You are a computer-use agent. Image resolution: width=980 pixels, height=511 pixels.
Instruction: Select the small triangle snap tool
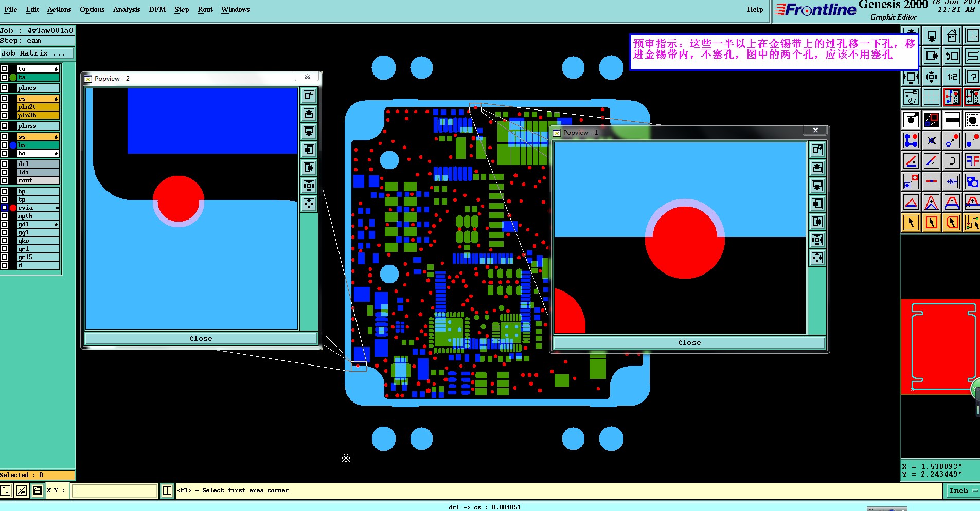[x=911, y=202]
